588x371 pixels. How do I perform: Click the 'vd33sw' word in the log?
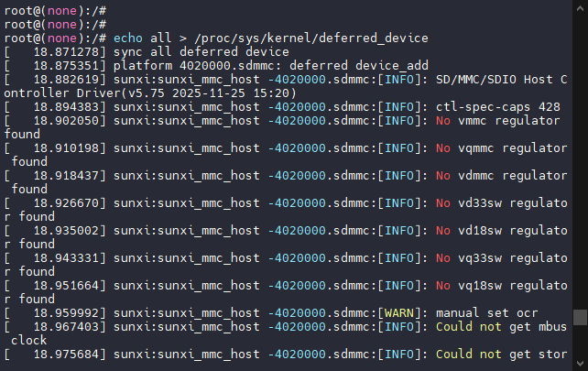coord(482,202)
